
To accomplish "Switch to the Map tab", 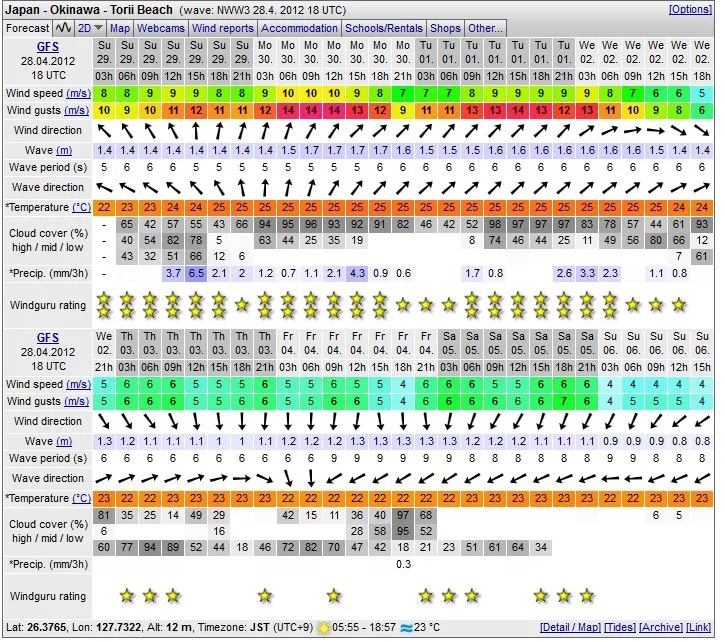I will [120, 28].
